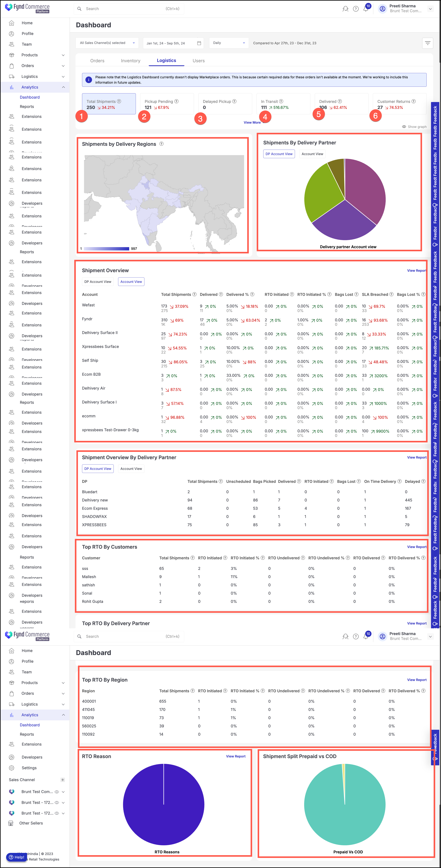This screenshot has width=441, height=868.
Task: Select DP Account View in Shipment Overview By Delivery Partner
Action: coord(97,469)
